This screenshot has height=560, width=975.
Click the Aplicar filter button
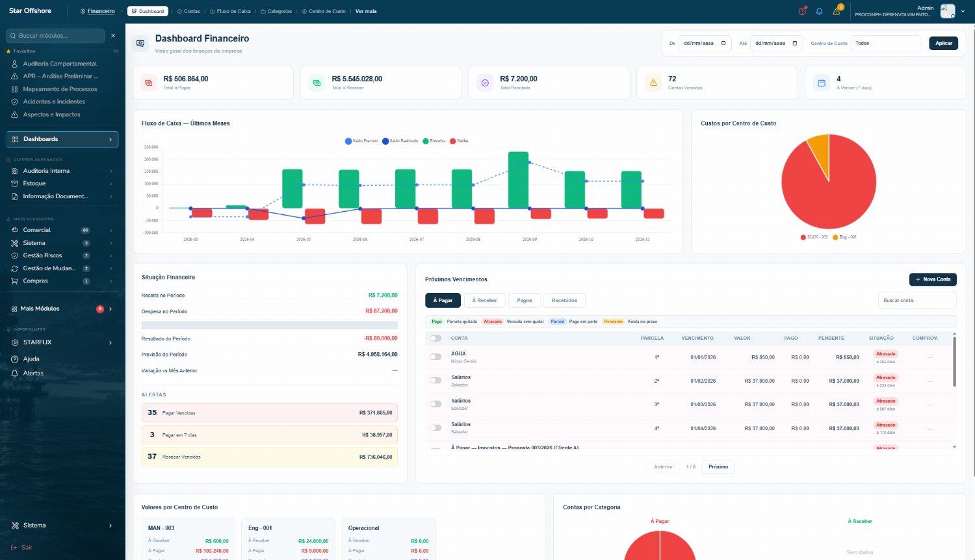[944, 44]
